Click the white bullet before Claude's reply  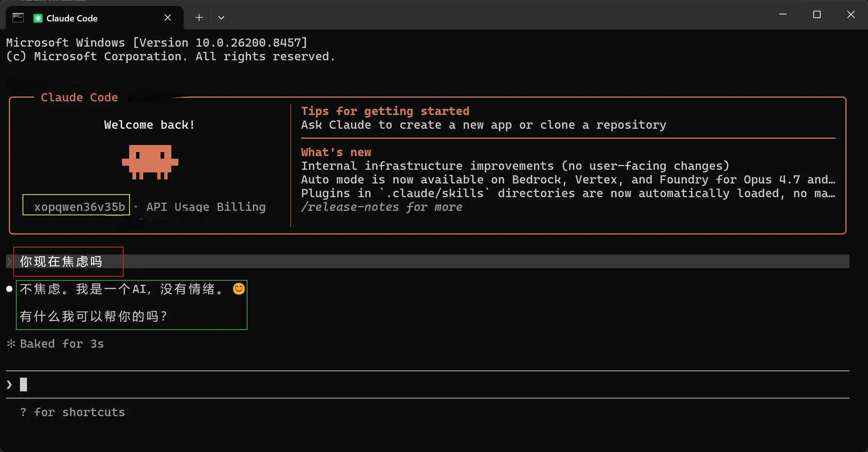(9, 289)
